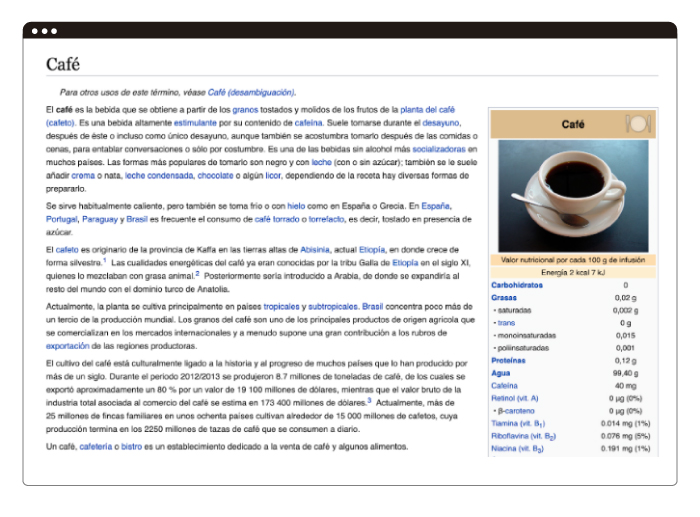Viewport: 700px width, 517px height.
Task: Open footnote reference 2
Action: coord(197,274)
